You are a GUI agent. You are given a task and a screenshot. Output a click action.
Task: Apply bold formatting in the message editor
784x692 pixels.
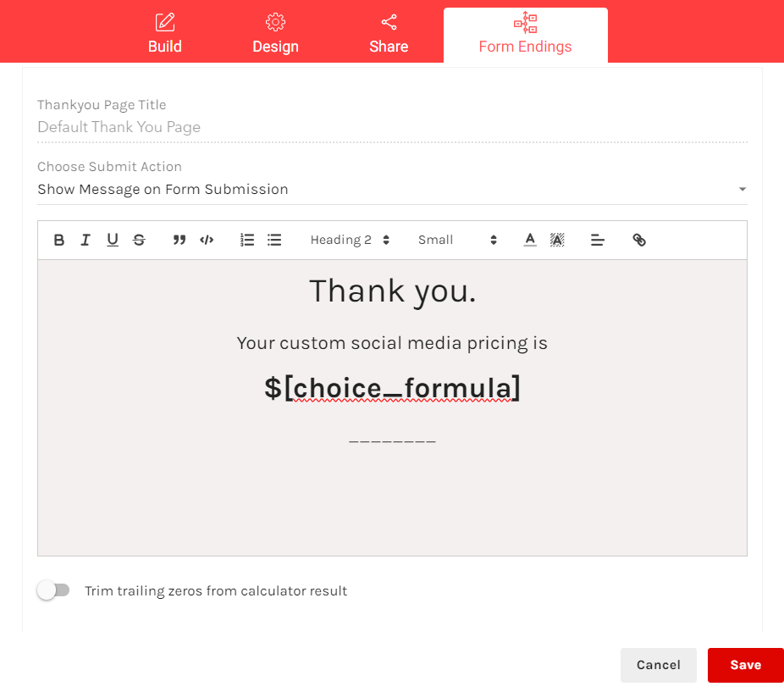(x=58, y=240)
